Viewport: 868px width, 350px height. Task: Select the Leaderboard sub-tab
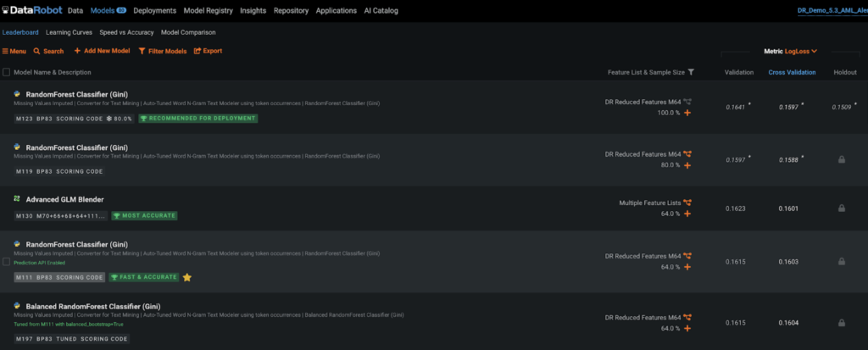(20, 33)
